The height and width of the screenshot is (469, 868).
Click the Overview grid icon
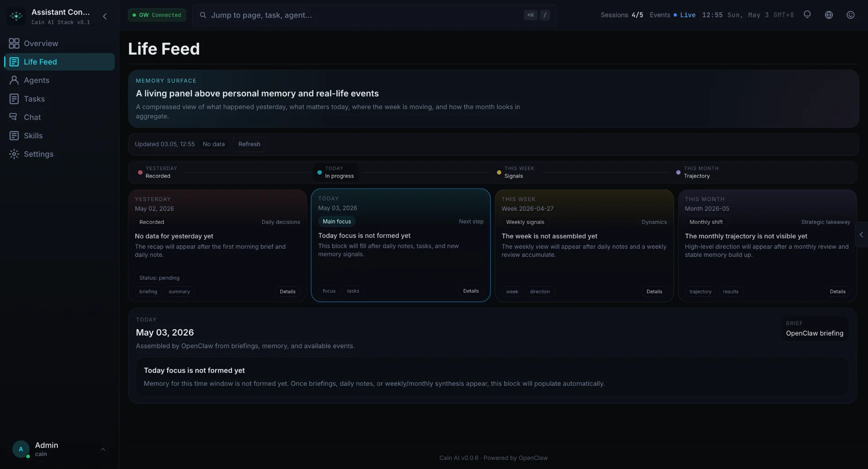[14, 43]
